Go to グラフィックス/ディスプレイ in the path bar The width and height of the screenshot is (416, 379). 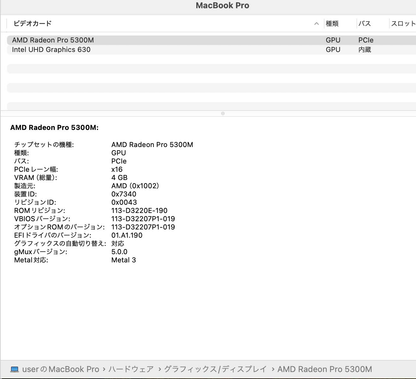tap(215, 369)
